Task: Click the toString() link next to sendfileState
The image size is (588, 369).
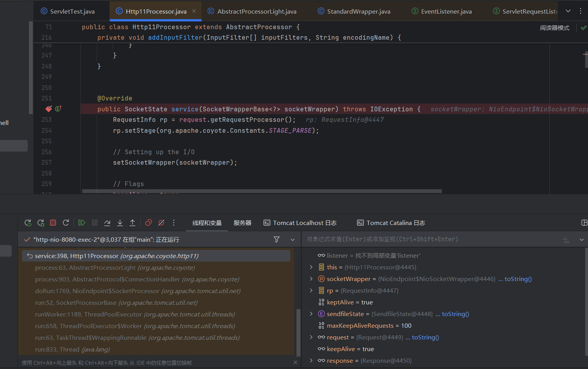Action: [x=455, y=314]
